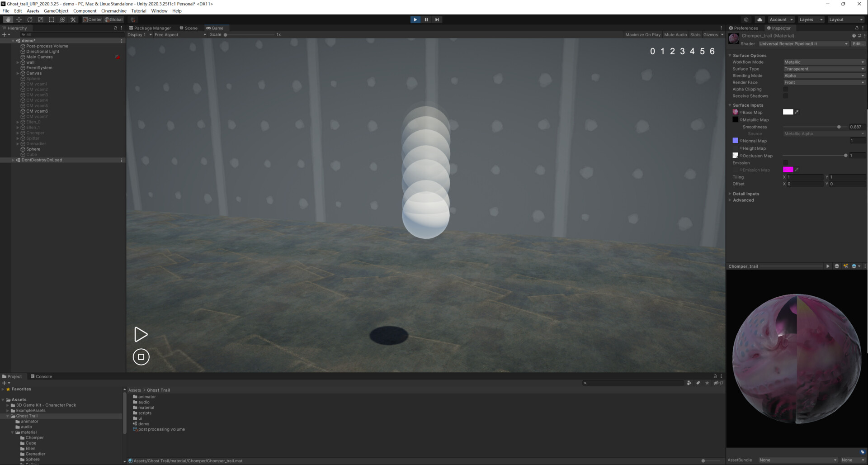Select the Rect Transform tool
868x465 pixels.
click(x=52, y=19)
